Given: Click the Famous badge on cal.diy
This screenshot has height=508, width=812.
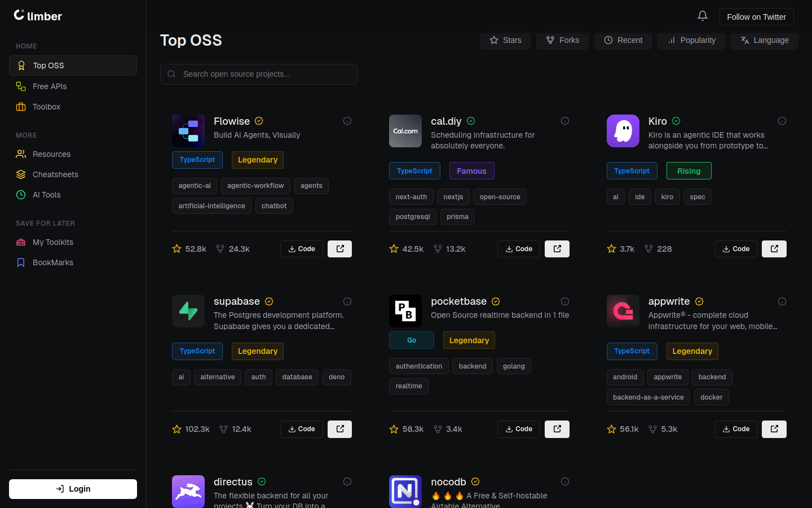Looking at the screenshot, I should coord(471,171).
